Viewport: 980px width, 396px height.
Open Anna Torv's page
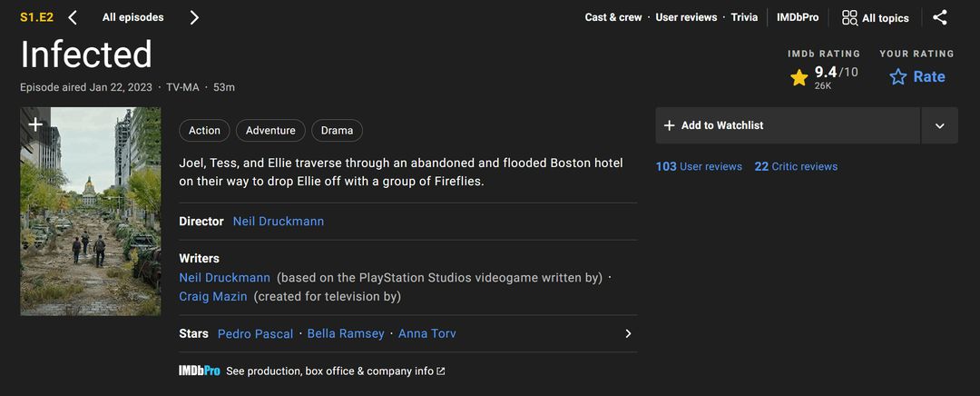pyautogui.click(x=426, y=334)
